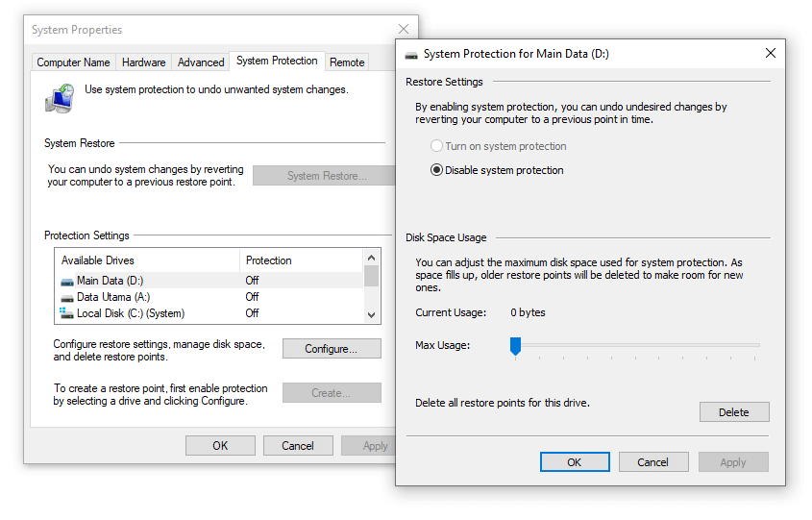Screen dimensions: 812x520
Task: Select the Main Data (D:) drive row
Action: (211, 281)
